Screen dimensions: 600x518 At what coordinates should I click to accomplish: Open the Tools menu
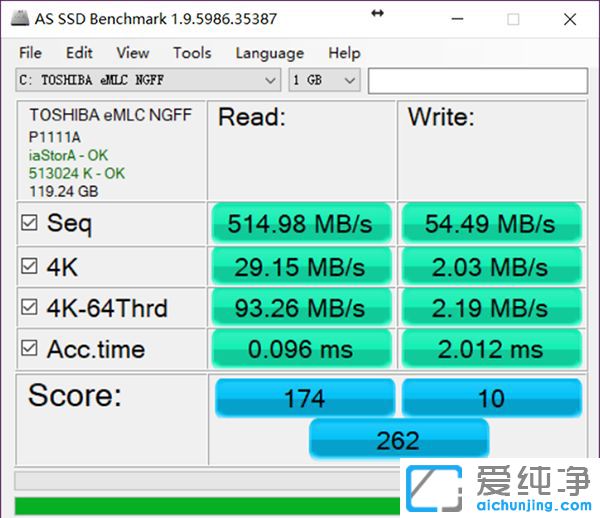[192, 53]
